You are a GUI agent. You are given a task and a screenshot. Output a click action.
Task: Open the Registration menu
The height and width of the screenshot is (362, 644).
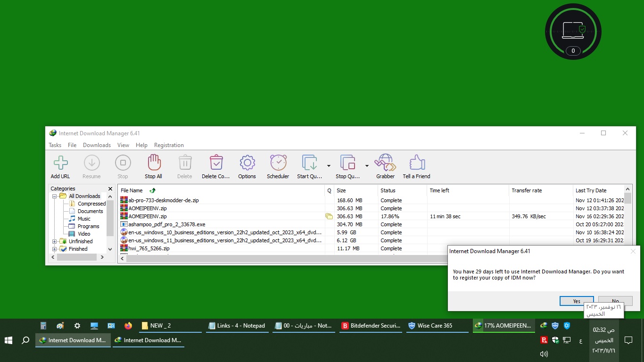coord(169,145)
